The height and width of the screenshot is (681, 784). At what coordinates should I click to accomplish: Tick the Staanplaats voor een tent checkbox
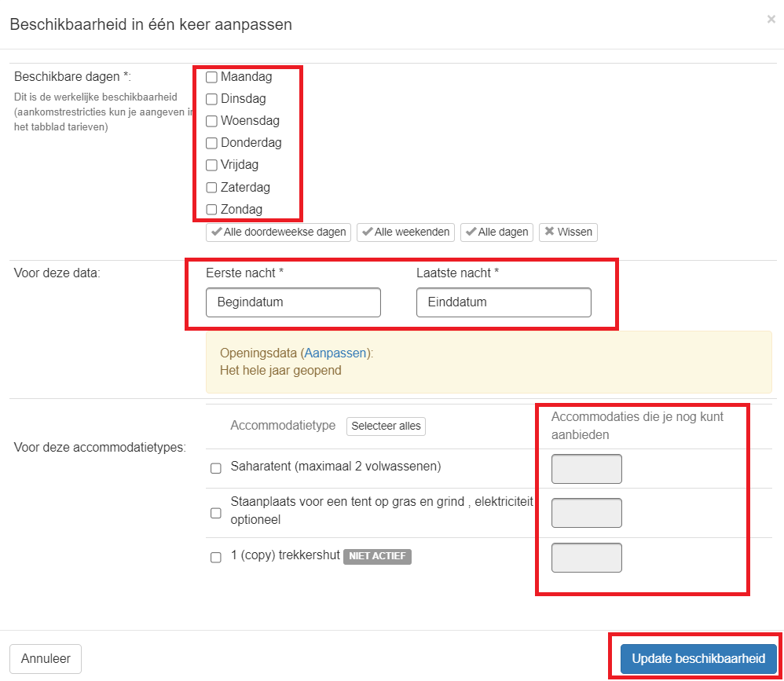point(215,513)
